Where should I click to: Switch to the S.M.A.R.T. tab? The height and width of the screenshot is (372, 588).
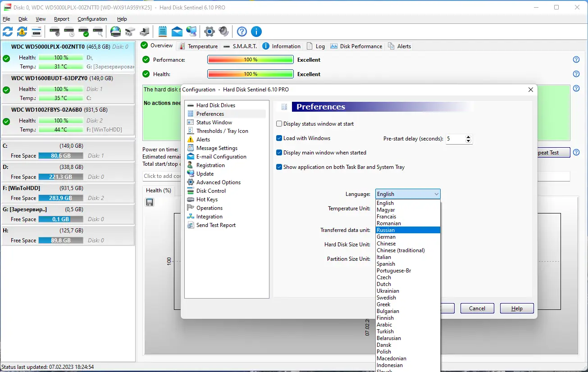[x=241, y=46]
